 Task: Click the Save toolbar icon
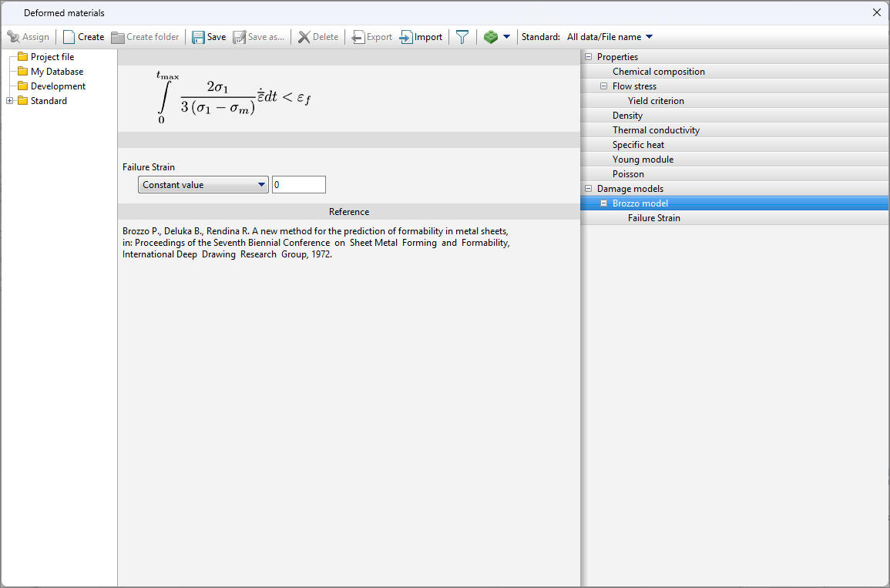pyautogui.click(x=199, y=37)
